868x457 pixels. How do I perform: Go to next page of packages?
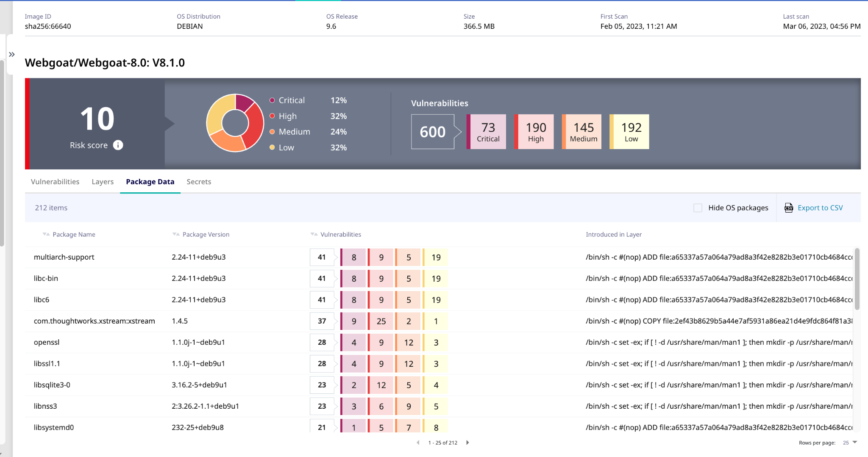467,443
